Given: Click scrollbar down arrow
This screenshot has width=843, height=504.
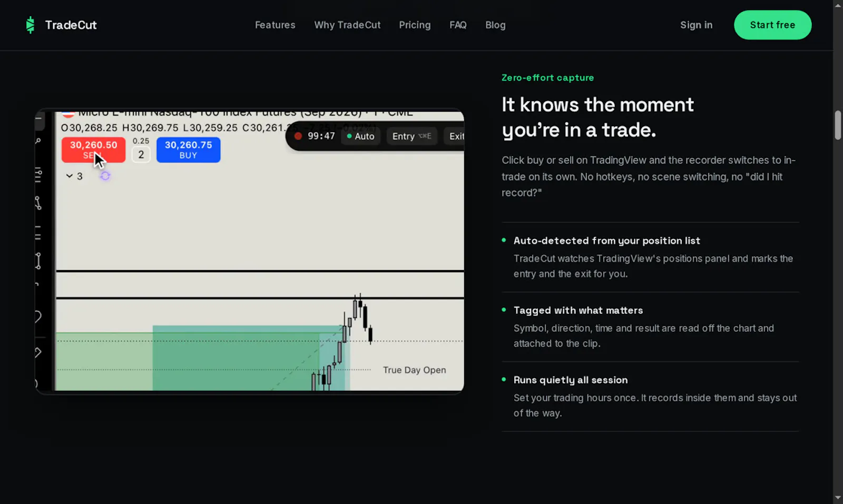Looking at the screenshot, I should click(x=838, y=498).
